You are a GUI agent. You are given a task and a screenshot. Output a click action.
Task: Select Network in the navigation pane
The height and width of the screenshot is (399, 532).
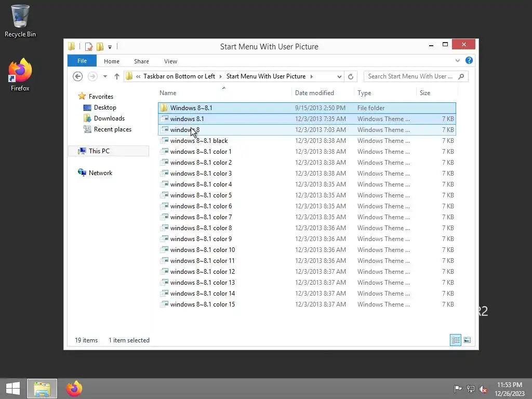(100, 172)
